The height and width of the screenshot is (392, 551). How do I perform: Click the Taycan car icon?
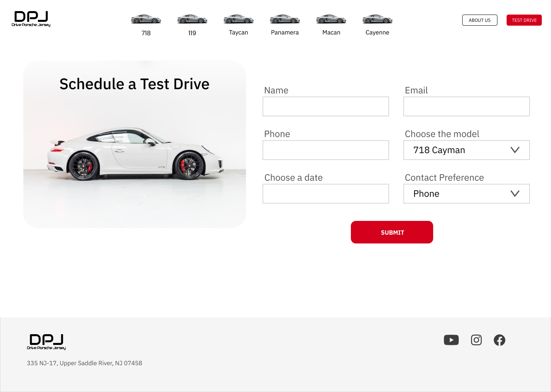click(x=238, y=18)
